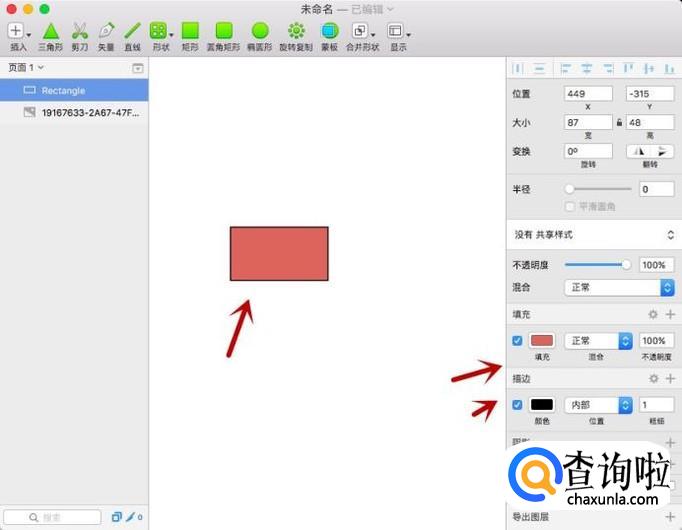The width and height of the screenshot is (682, 530).
Task: Open the border 位置 内部 dropdown
Action: (x=598, y=405)
